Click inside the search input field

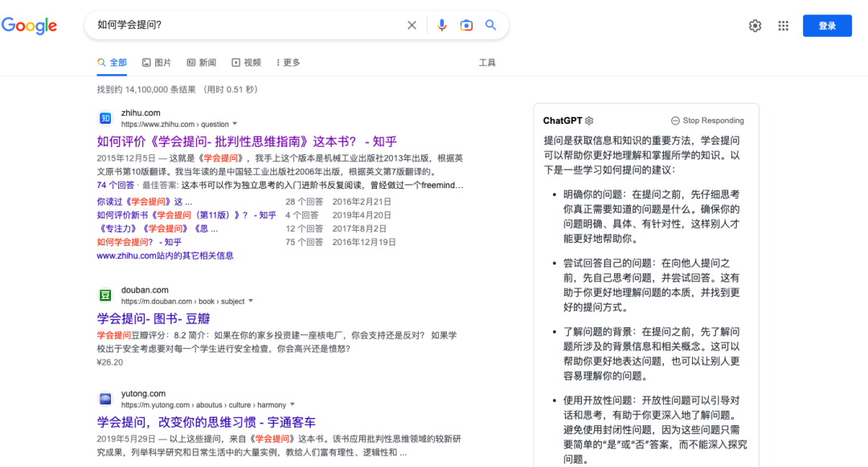241,25
